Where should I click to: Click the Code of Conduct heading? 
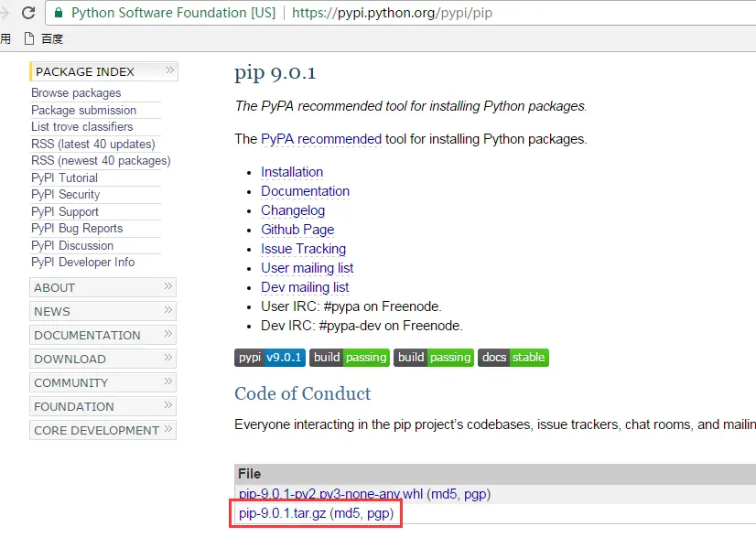click(303, 394)
